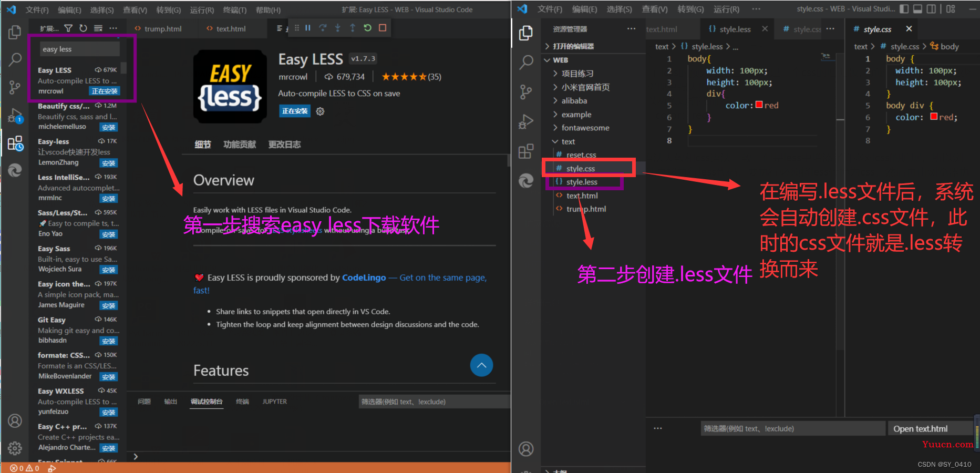Pause debugging in the debug toolbar
This screenshot has width=980, height=473.
[x=308, y=28]
